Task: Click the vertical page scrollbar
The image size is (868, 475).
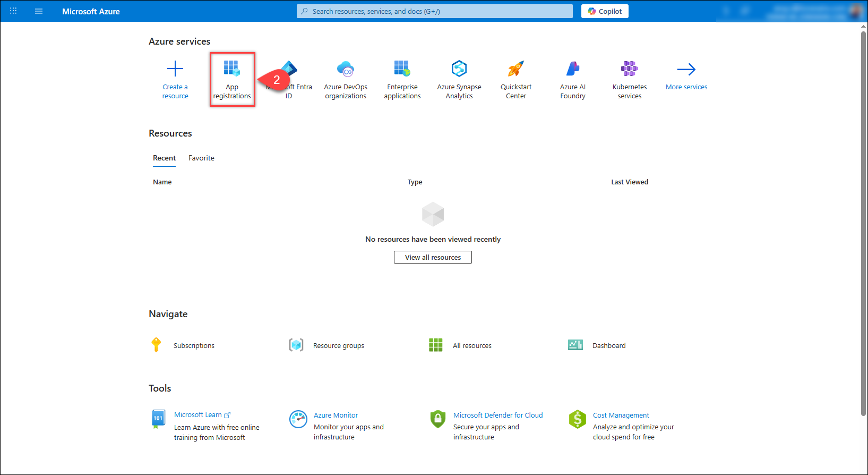Action: pyautogui.click(x=863, y=223)
